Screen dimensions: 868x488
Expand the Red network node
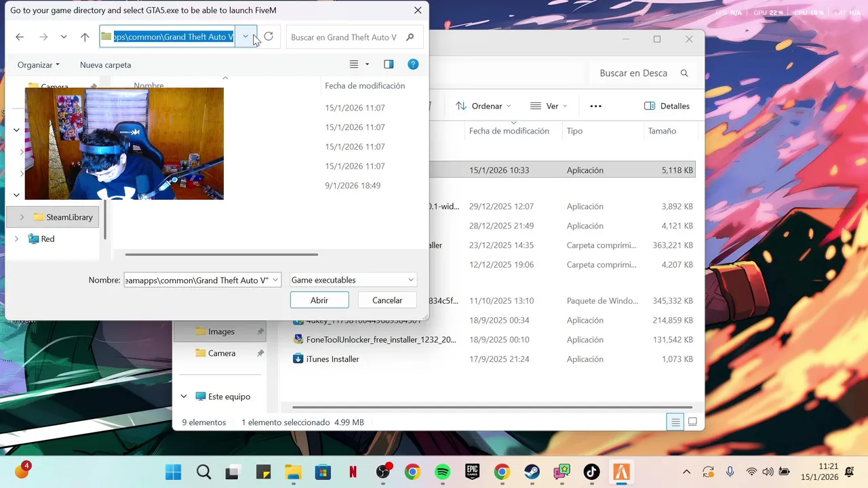pyautogui.click(x=16, y=239)
